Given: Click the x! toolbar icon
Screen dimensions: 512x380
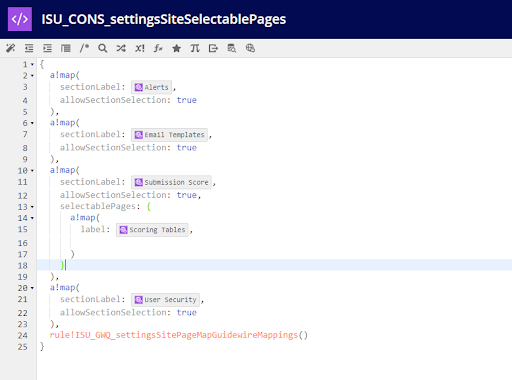Looking at the screenshot, I should pos(140,48).
